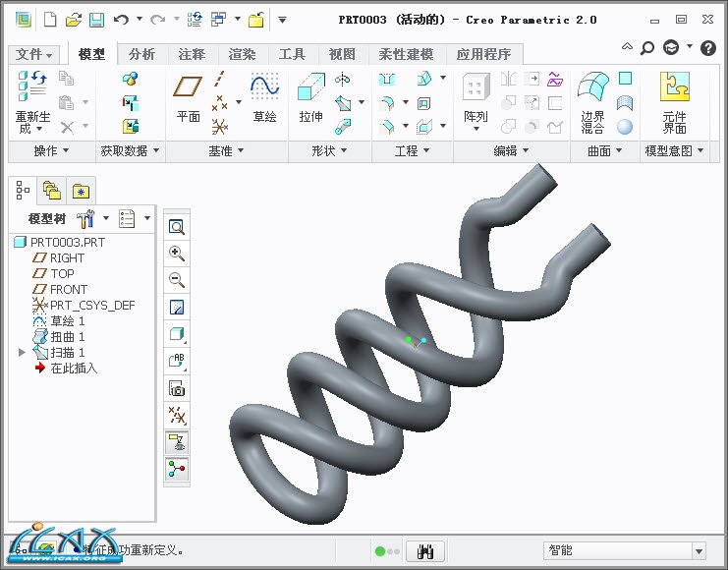Undo the last action
Image resolution: width=728 pixels, height=570 pixels.
[121, 20]
